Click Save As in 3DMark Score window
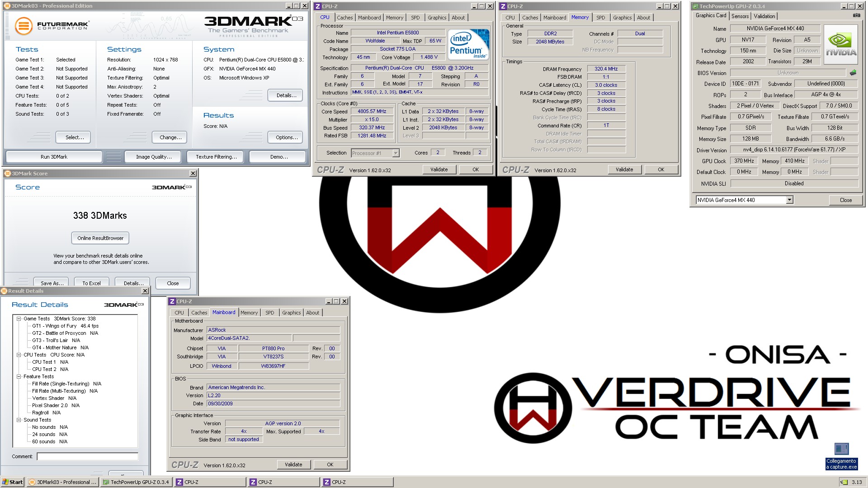The image size is (868, 488). point(52,283)
